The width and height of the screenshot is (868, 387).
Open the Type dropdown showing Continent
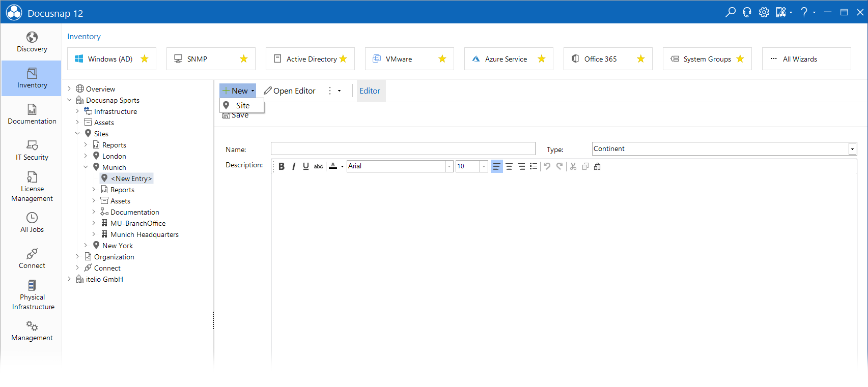coord(724,148)
